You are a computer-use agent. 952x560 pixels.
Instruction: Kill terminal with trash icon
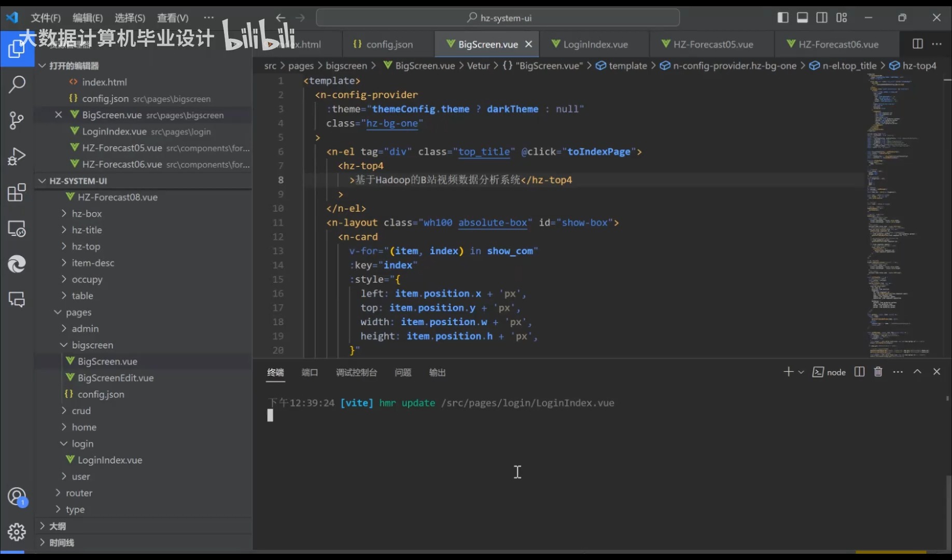(878, 372)
